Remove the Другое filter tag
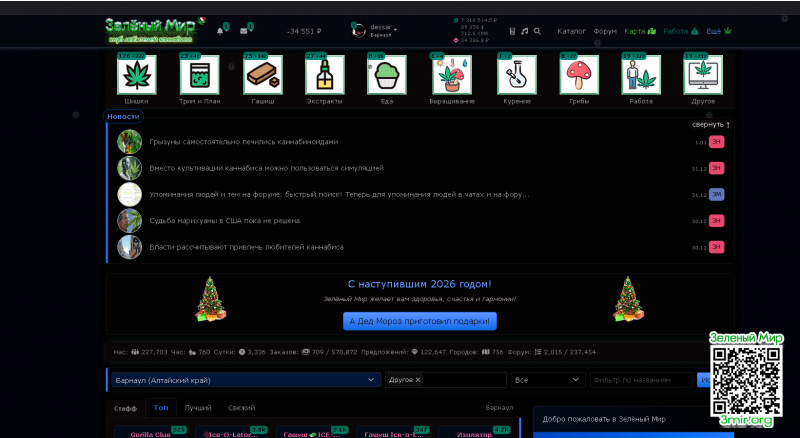Image resolution: width=800 pixels, height=438 pixels. click(x=418, y=380)
